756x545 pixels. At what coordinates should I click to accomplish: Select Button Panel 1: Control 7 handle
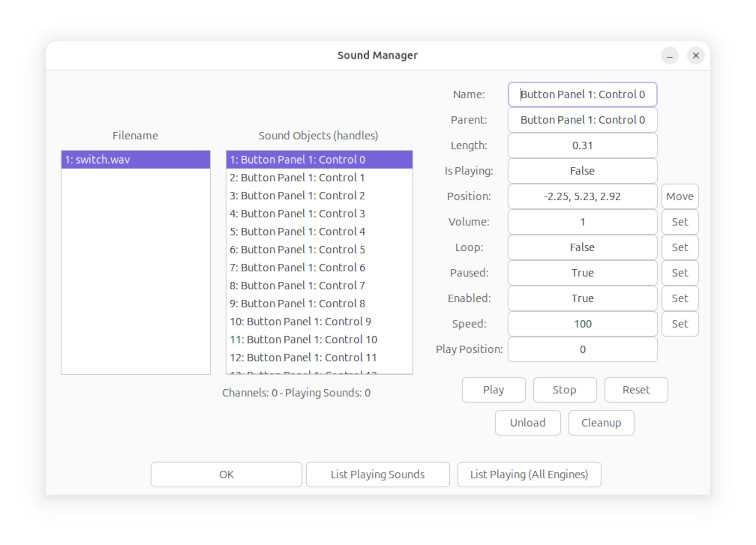[319, 286]
